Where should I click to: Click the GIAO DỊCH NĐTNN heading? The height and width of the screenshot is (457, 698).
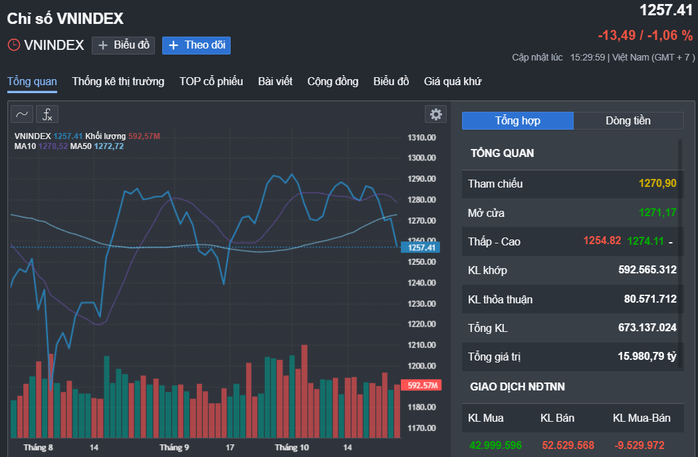pos(517,387)
